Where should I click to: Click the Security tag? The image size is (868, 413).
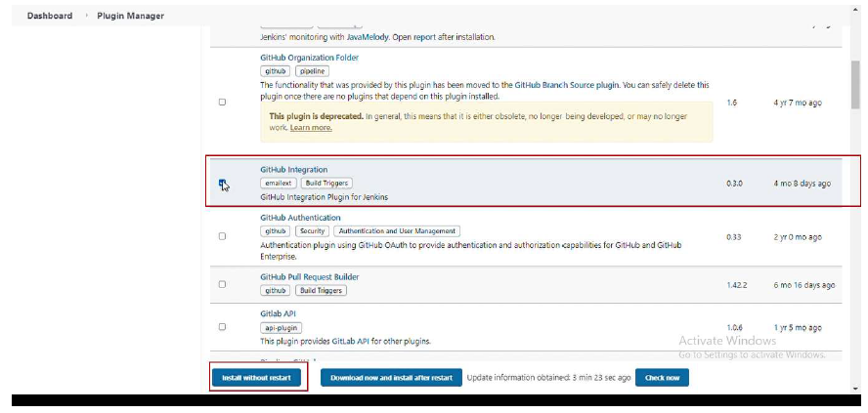pyautogui.click(x=312, y=231)
